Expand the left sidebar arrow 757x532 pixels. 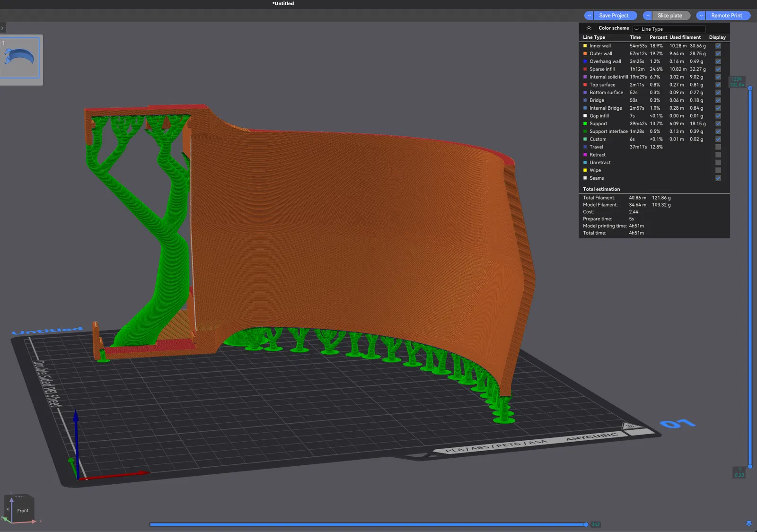(x=2, y=28)
